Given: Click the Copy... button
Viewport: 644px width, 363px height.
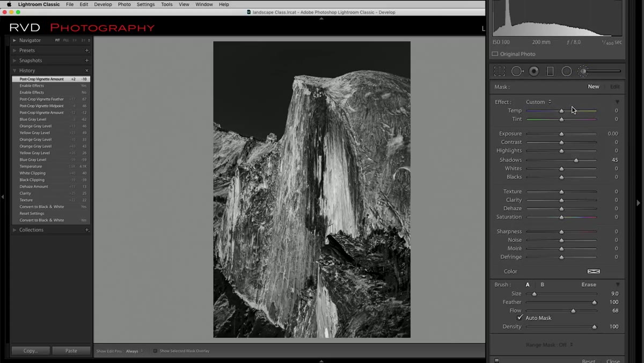Looking at the screenshot, I should click(x=31, y=351).
